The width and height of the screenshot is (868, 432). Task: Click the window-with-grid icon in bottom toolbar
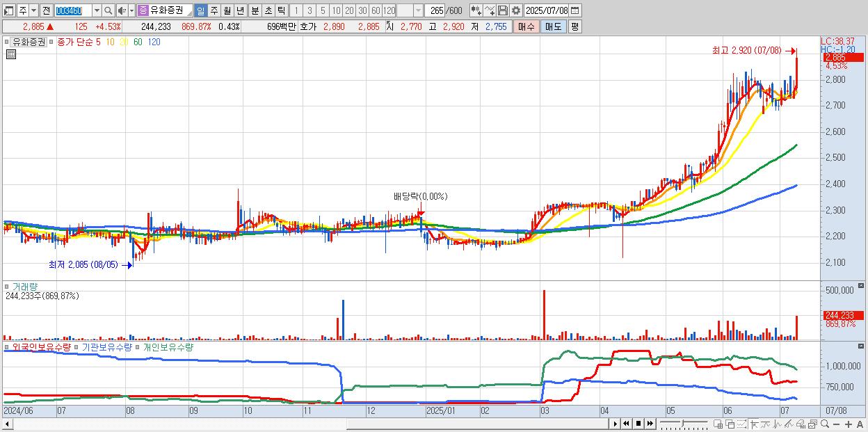(718, 424)
